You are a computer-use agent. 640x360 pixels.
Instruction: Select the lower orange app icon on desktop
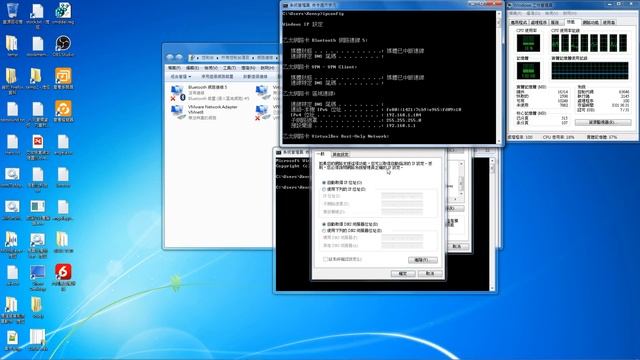[x=63, y=109]
